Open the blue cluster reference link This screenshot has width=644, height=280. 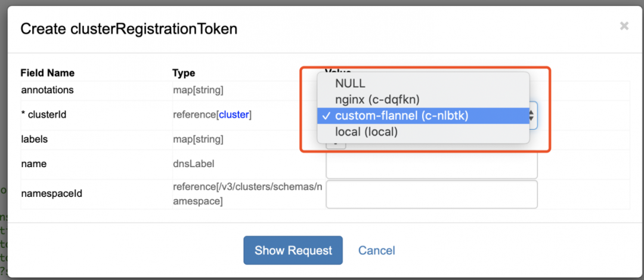(x=234, y=115)
